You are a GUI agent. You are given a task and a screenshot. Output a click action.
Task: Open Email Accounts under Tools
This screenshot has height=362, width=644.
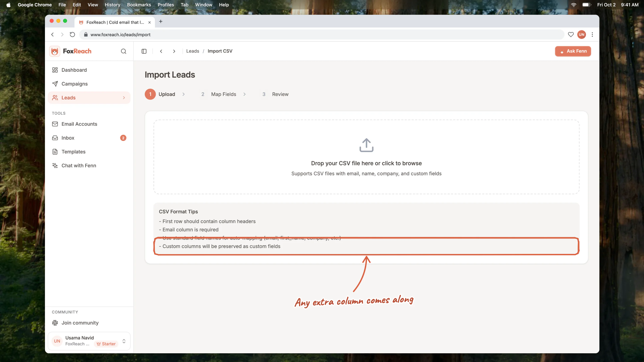tap(89, 124)
